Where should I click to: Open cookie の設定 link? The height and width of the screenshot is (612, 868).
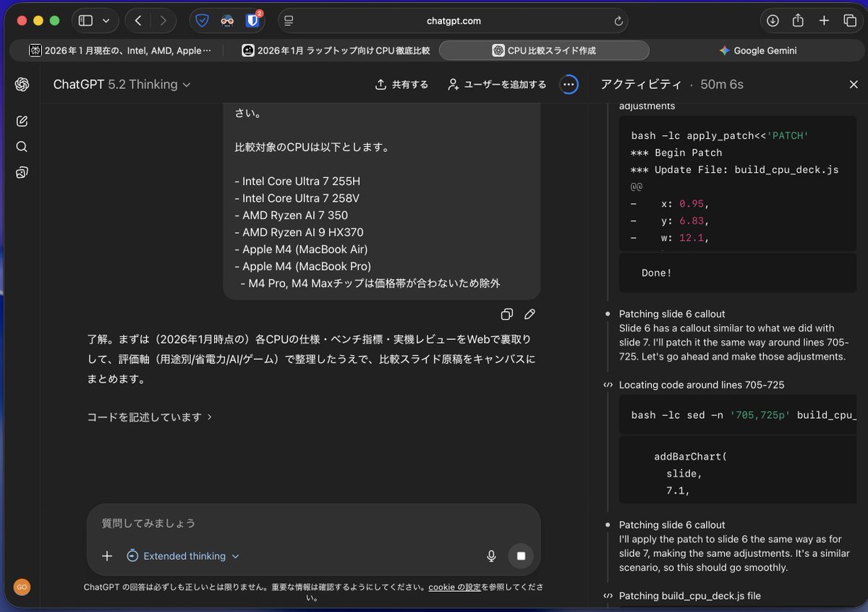coord(454,587)
